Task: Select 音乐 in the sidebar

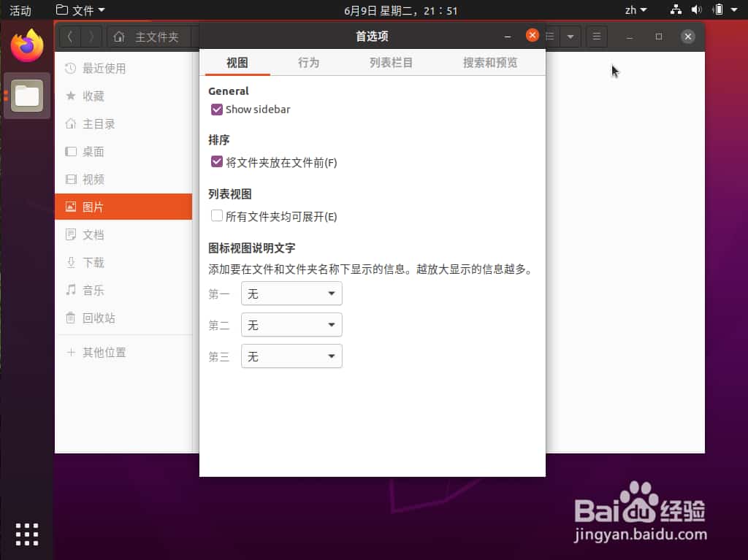Action: pyautogui.click(x=93, y=290)
